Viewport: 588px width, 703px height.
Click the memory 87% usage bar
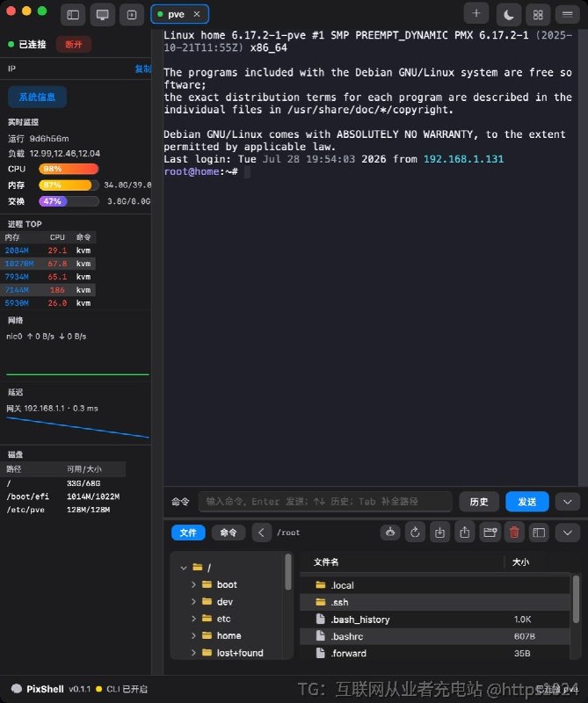69,185
